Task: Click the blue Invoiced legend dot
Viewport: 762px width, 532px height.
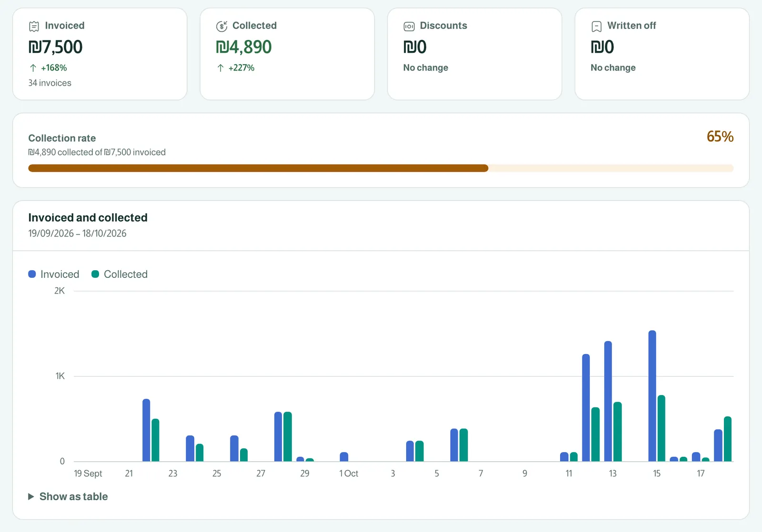Action: pos(32,274)
